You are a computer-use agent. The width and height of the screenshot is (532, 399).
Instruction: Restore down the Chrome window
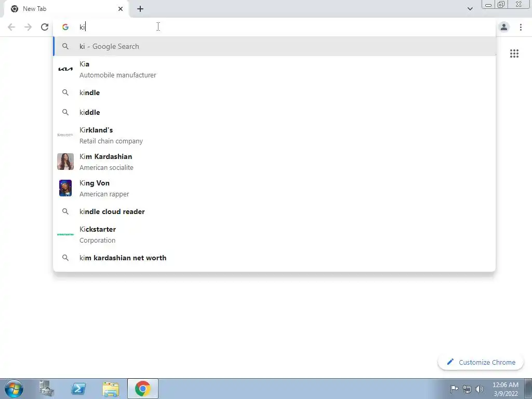(x=501, y=4)
